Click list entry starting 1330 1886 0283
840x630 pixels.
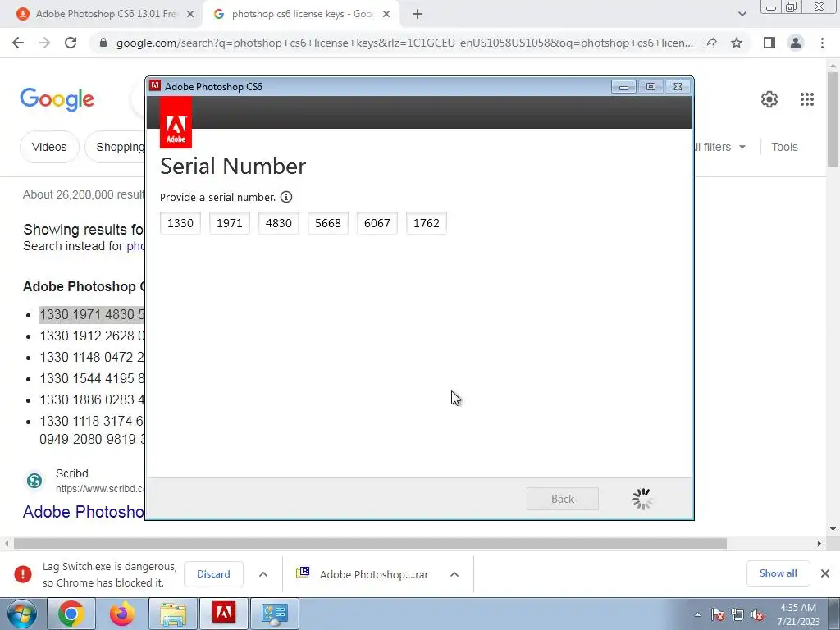coord(92,400)
